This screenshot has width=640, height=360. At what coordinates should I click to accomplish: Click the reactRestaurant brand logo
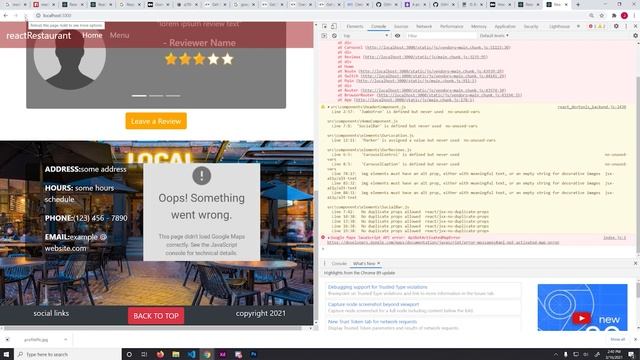38,36
